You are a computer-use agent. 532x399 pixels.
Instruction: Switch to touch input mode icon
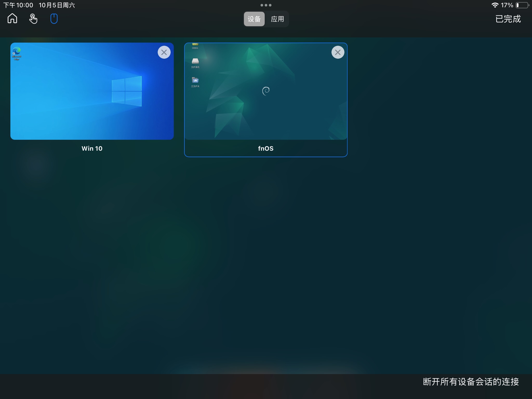pyautogui.click(x=33, y=19)
